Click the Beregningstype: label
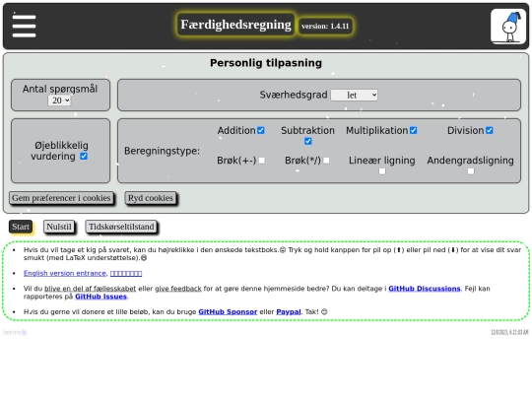 coord(163,151)
